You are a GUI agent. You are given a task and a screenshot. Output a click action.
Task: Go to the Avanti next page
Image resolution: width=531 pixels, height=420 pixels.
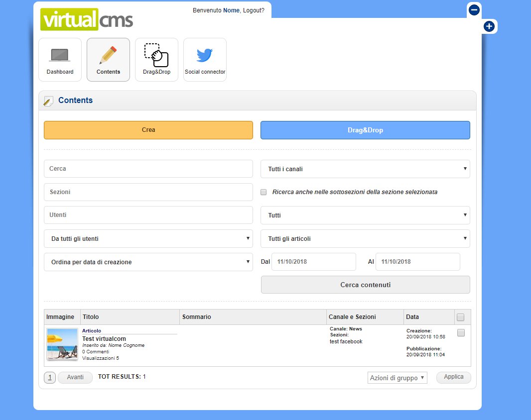click(x=75, y=378)
